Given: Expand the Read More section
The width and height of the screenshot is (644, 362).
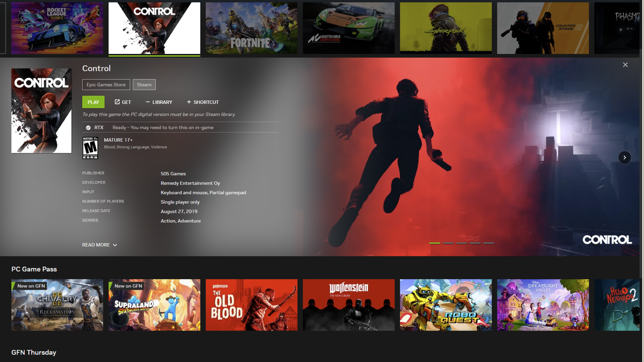Looking at the screenshot, I should 100,245.
